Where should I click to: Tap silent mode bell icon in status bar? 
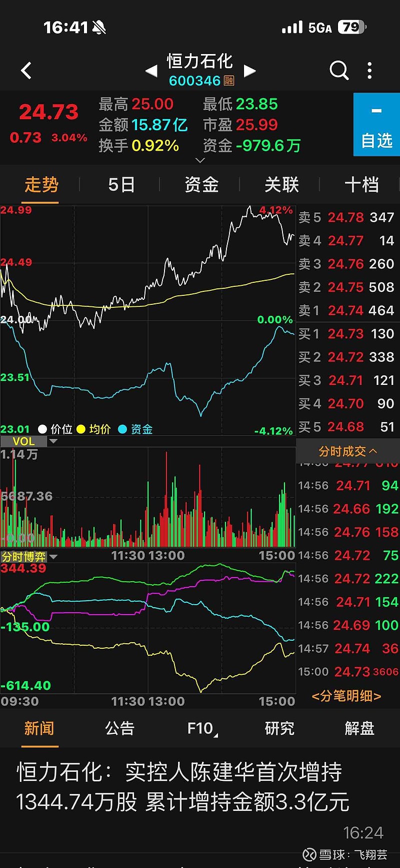tap(99, 28)
